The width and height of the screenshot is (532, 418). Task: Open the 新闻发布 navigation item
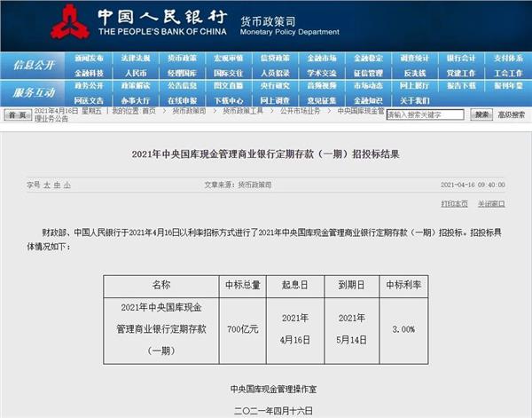click(90, 59)
